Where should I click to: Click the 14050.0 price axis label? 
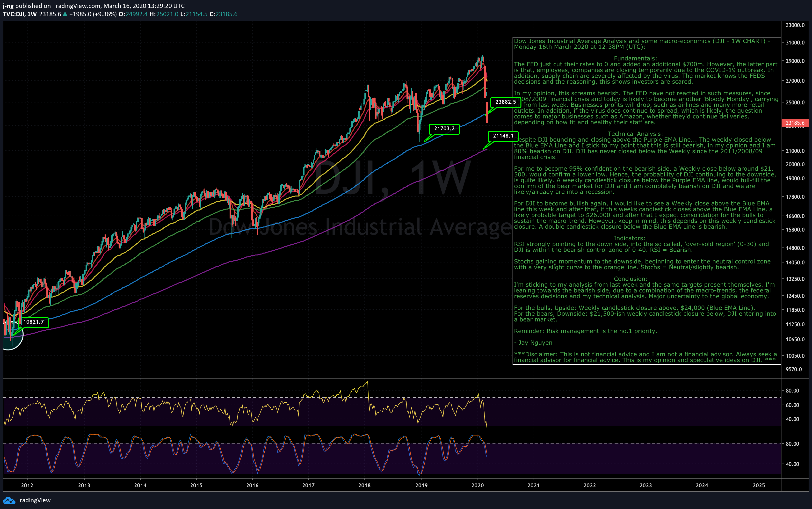[795, 262]
